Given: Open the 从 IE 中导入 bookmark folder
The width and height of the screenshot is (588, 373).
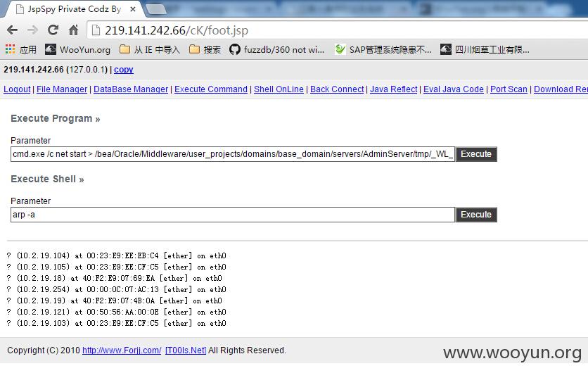Looking at the screenshot, I should coord(150,49).
